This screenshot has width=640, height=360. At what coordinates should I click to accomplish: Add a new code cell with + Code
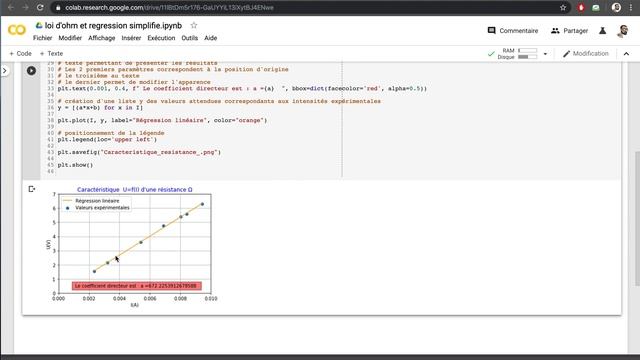pyautogui.click(x=20, y=53)
